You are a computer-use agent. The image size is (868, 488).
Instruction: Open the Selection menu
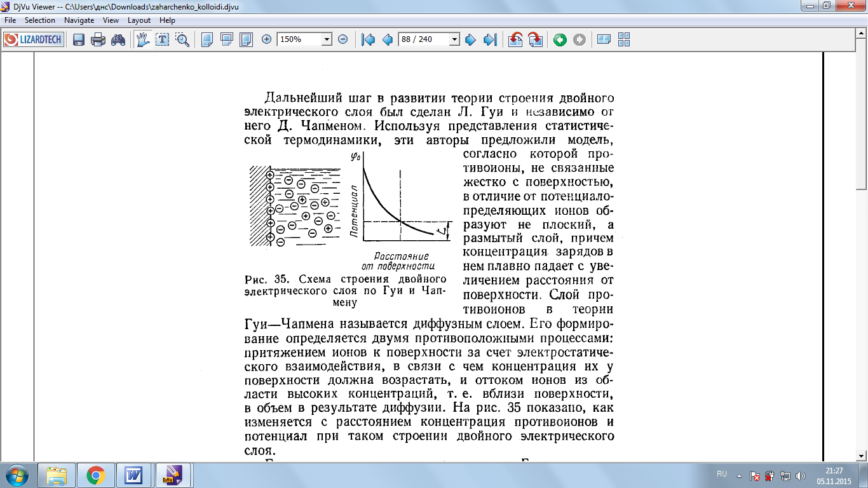pyautogui.click(x=40, y=20)
